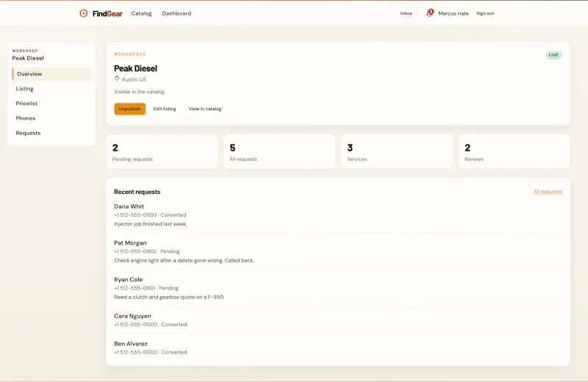
Task: Go to the Dashboard nav item
Action: click(x=176, y=13)
